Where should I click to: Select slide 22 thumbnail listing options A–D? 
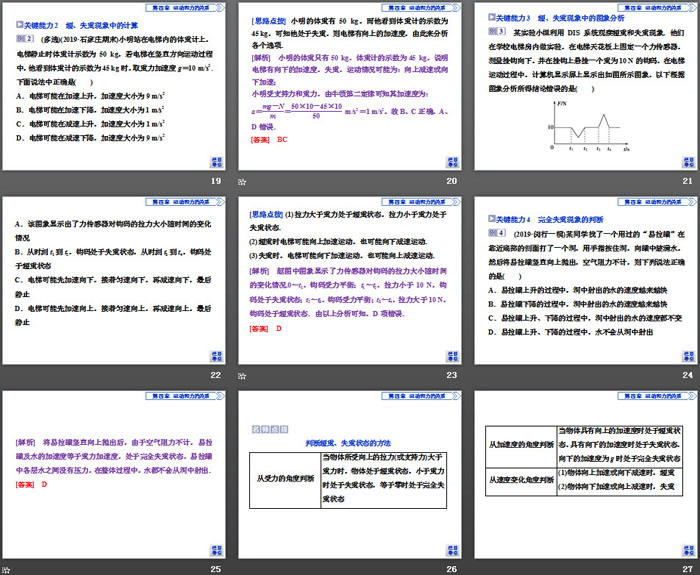coord(114,280)
